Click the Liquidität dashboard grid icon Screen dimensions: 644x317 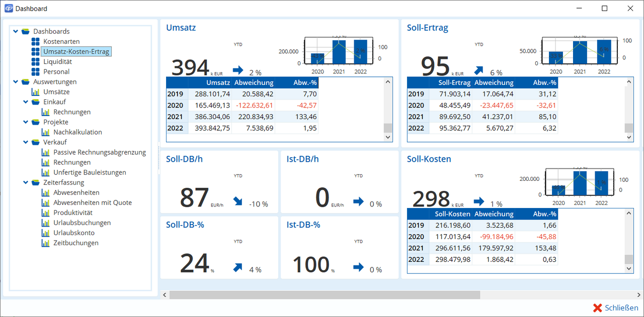tap(35, 61)
